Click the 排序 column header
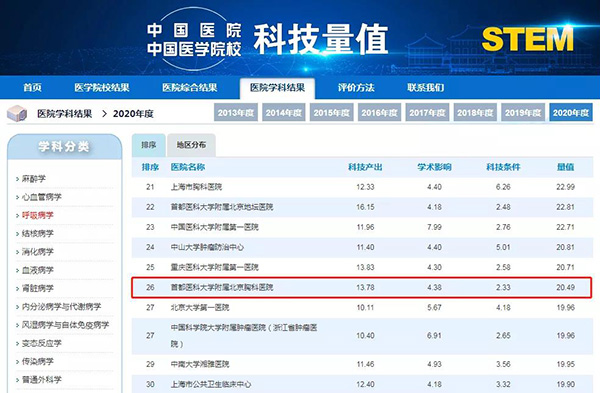 pos(150,167)
